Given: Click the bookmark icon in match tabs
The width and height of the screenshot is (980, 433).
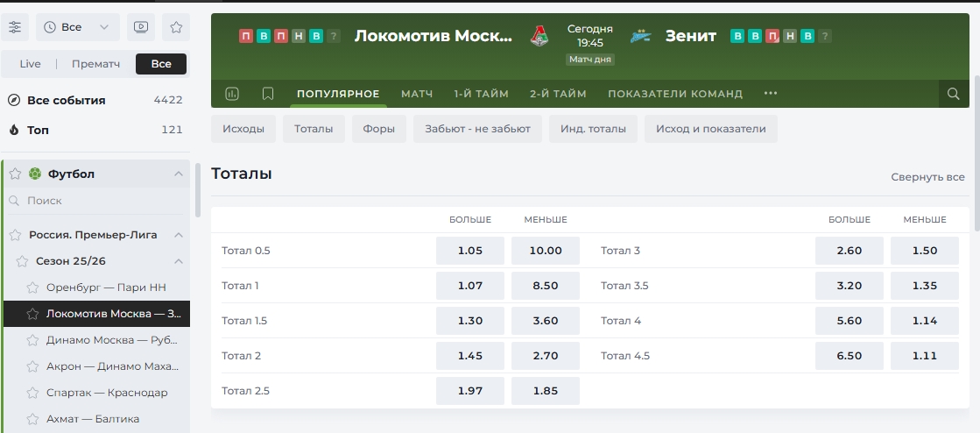Looking at the screenshot, I should tap(268, 94).
